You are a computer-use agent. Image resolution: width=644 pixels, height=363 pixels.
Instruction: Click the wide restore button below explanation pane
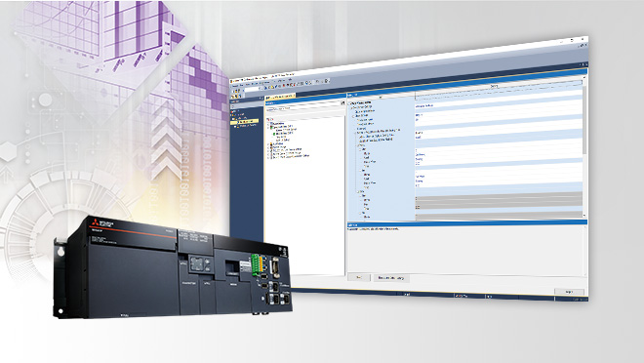coord(390,278)
